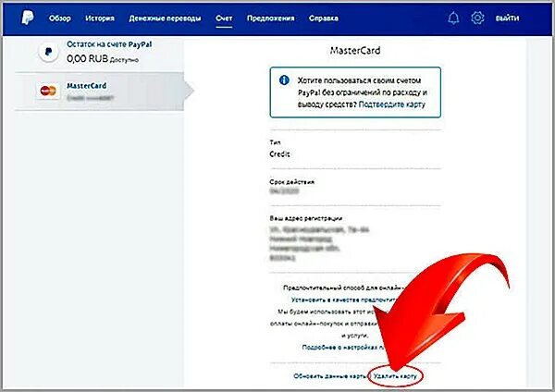Screen dimensions: 555x392
Task: Open the Предложения menu item
Action: tap(270, 18)
